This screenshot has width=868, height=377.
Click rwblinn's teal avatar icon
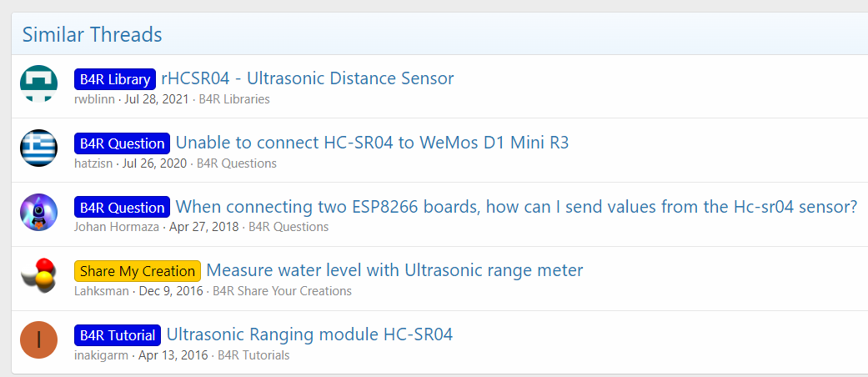(38, 84)
